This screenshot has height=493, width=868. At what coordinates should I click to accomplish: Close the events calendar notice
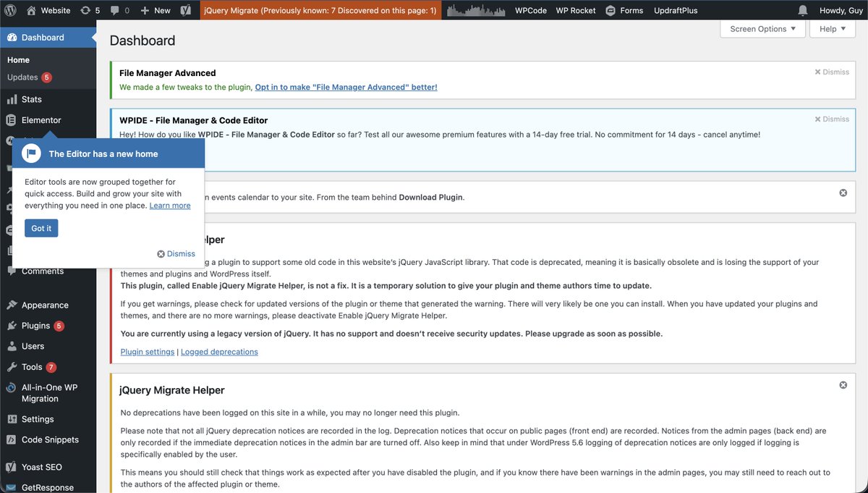pos(843,193)
